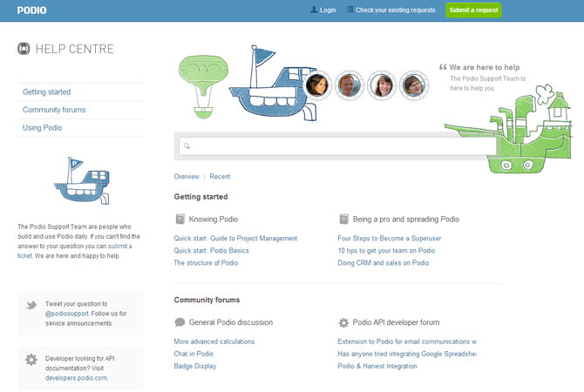Open Four Steps to Become a Superuser
This screenshot has width=584, height=392.
[x=390, y=239]
